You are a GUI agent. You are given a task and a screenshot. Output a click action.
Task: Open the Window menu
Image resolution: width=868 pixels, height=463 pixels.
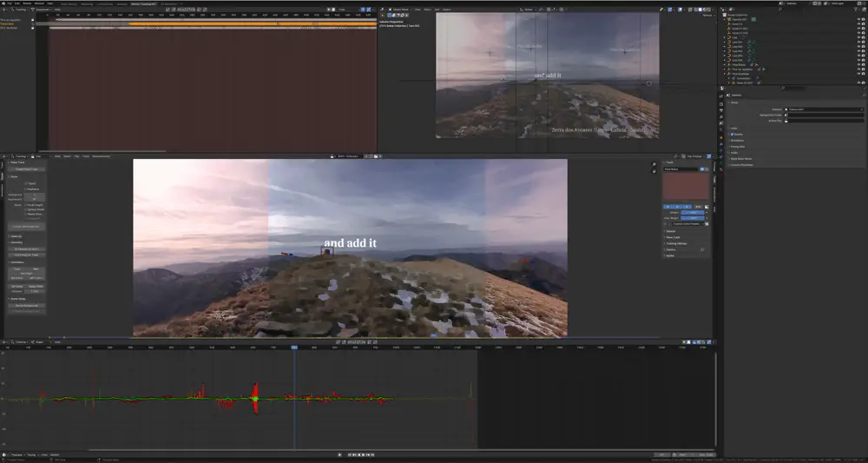[39, 3]
